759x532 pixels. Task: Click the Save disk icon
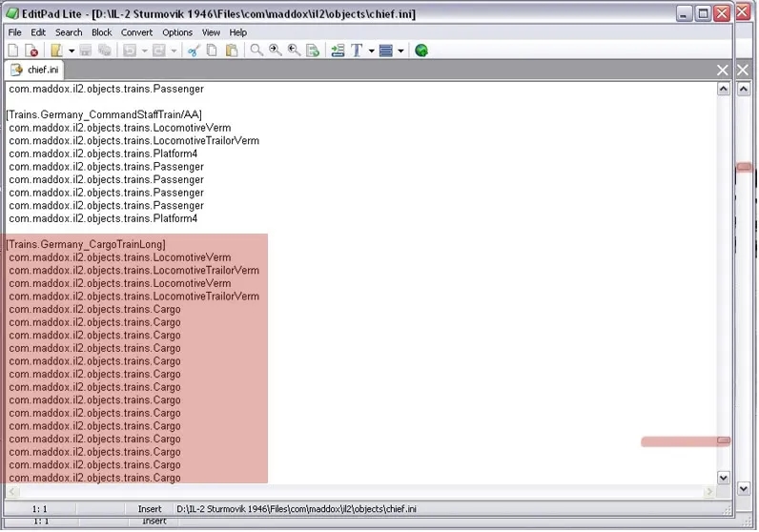pos(86,51)
